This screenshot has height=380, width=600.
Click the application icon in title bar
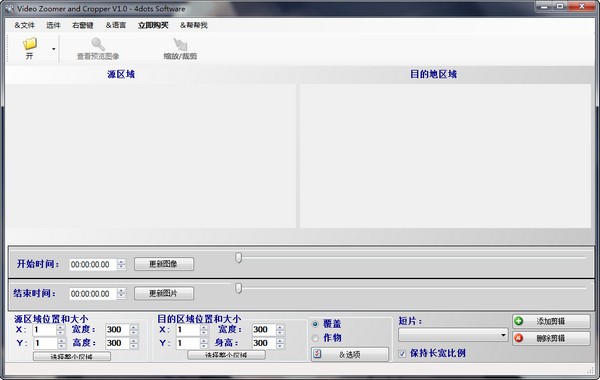(9, 8)
